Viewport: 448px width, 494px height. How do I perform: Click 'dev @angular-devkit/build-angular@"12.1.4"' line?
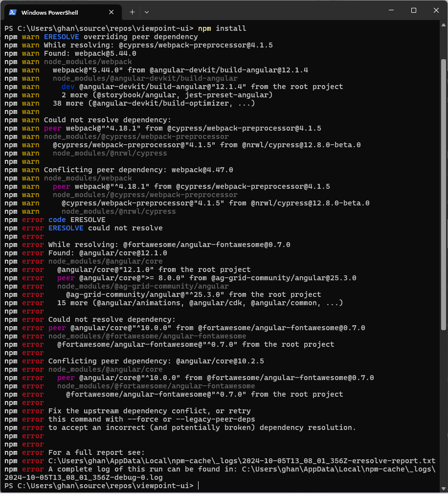coord(202,87)
